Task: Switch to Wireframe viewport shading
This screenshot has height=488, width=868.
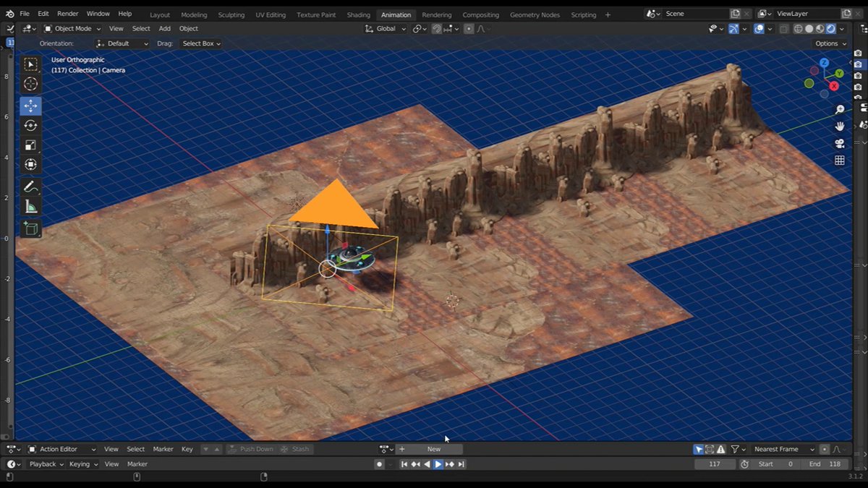Action: point(797,28)
